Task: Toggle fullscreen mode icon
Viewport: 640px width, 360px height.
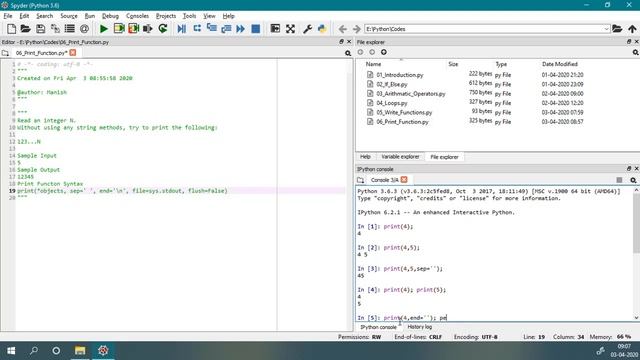Action: coord(290,29)
